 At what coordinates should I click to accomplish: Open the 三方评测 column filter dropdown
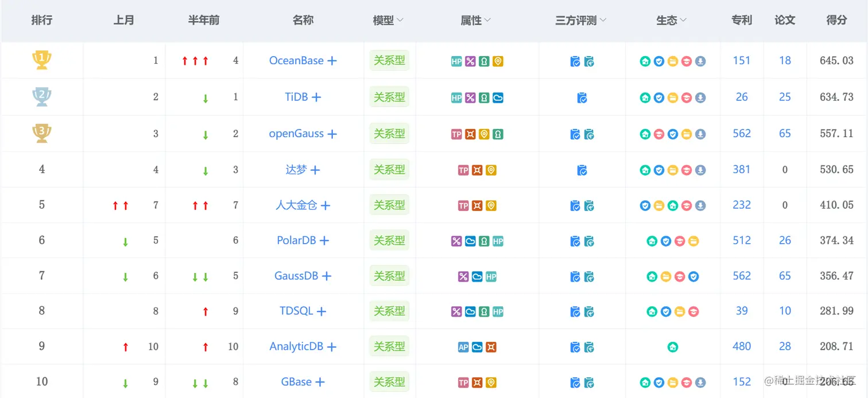603,21
